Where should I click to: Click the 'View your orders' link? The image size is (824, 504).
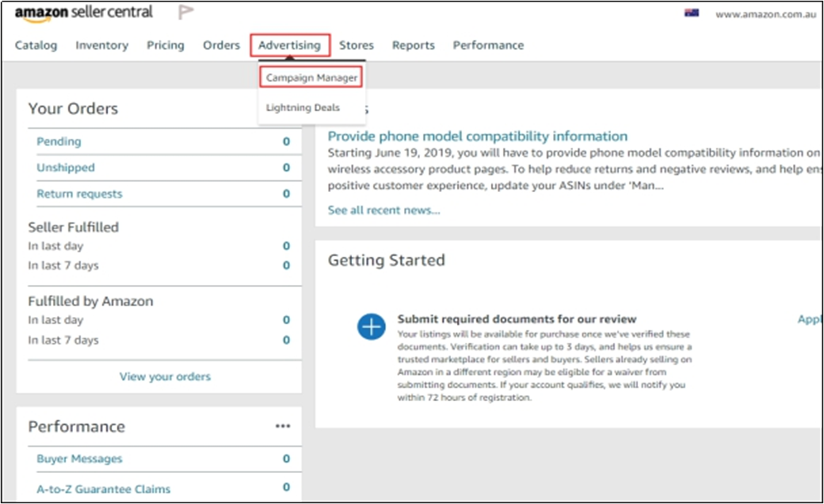click(165, 377)
